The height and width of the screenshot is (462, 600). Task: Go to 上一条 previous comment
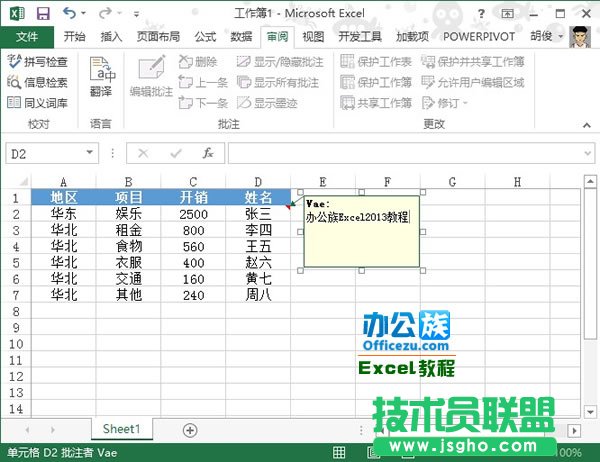coord(203,82)
